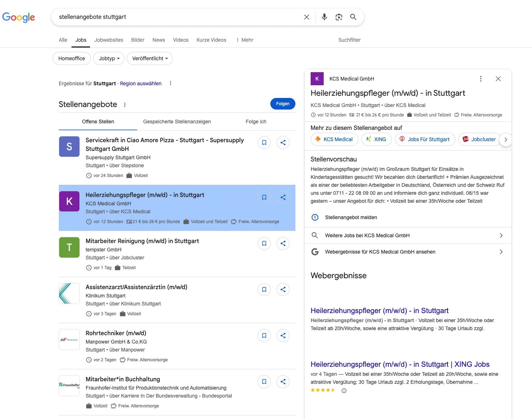
Task: Share the Mitarbeiter Reinigung job
Action: [283, 243]
